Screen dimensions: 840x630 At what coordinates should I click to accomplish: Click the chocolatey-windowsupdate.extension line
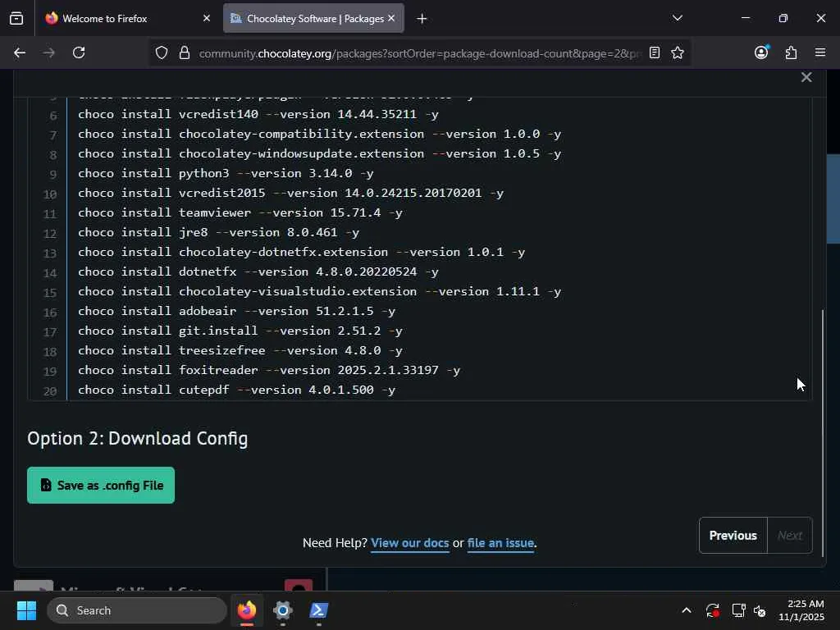[319, 153]
